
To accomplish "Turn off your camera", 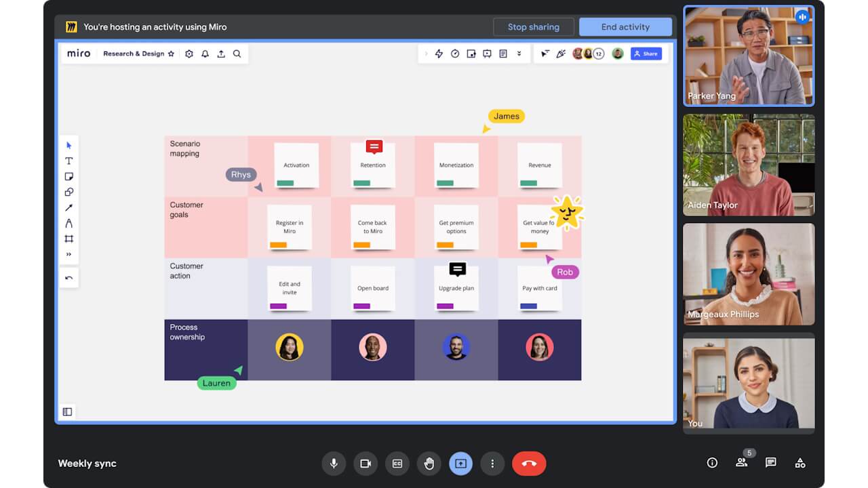I will pos(366,464).
